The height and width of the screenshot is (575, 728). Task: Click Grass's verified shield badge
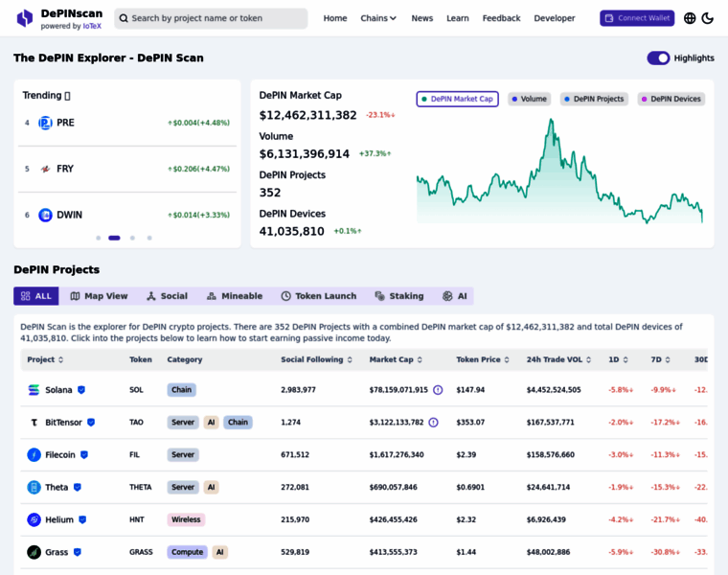pos(78,552)
